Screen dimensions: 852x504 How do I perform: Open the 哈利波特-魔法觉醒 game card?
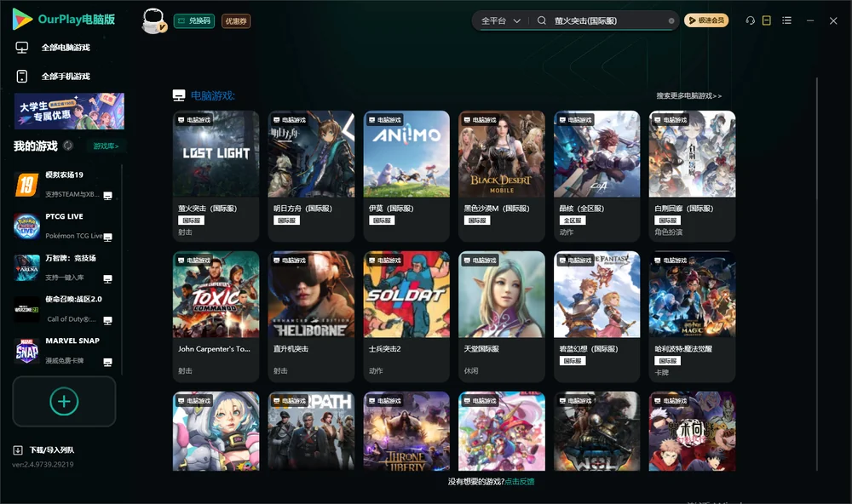[x=692, y=316]
